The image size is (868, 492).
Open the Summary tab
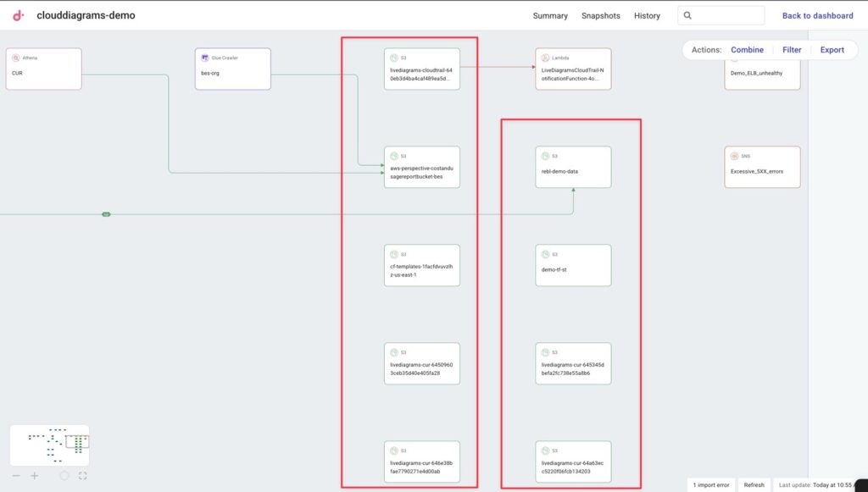(x=550, y=15)
